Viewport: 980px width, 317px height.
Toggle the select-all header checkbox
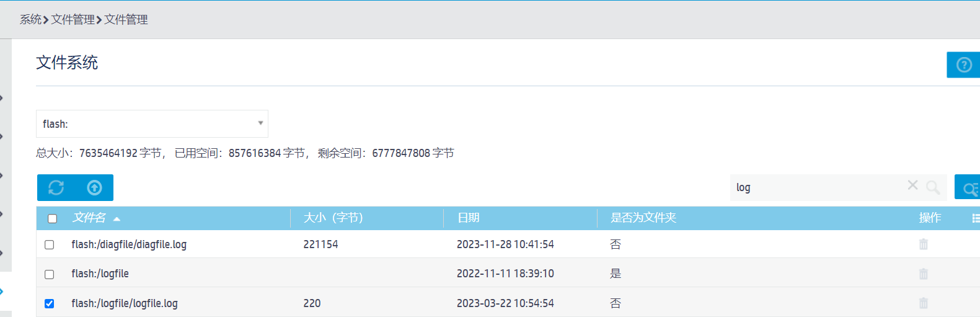[x=53, y=218]
